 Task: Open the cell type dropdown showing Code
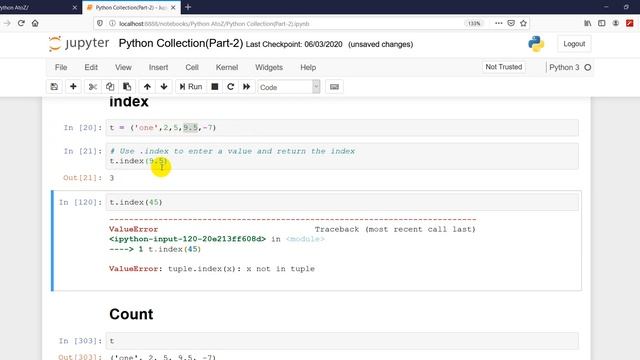289,87
